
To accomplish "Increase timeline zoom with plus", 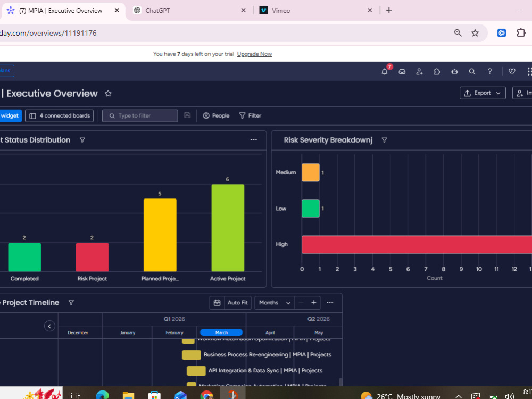I will coord(314,302).
